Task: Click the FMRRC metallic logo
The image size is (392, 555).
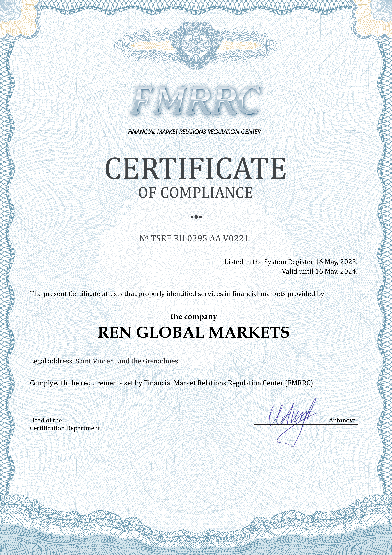Action: (196, 101)
